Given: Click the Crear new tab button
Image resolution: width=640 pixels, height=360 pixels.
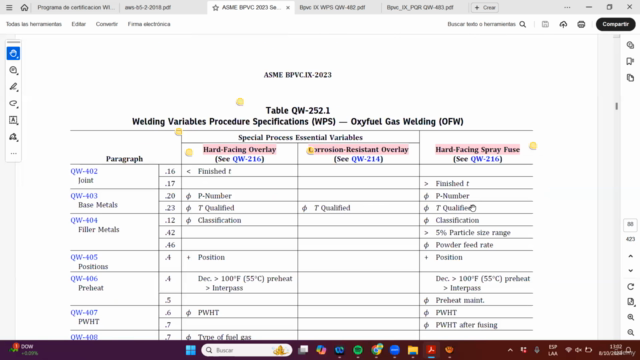Looking at the screenshot, I should [485, 7].
